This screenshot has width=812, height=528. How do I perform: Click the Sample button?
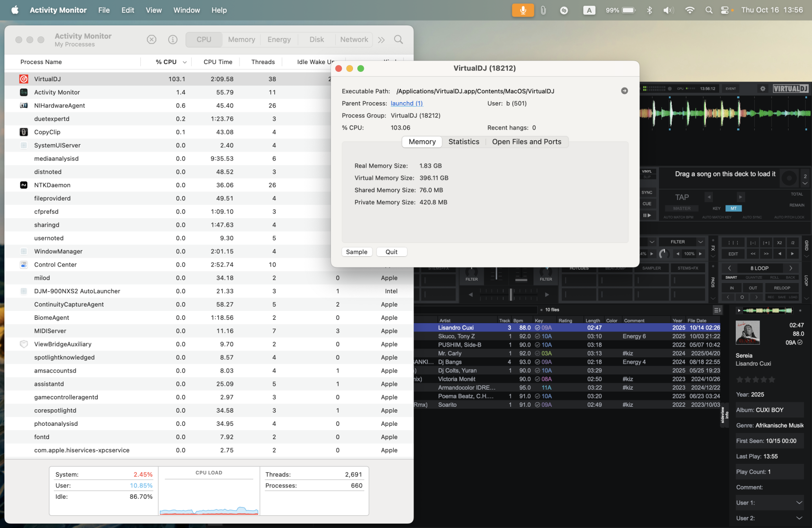click(x=356, y=252)
